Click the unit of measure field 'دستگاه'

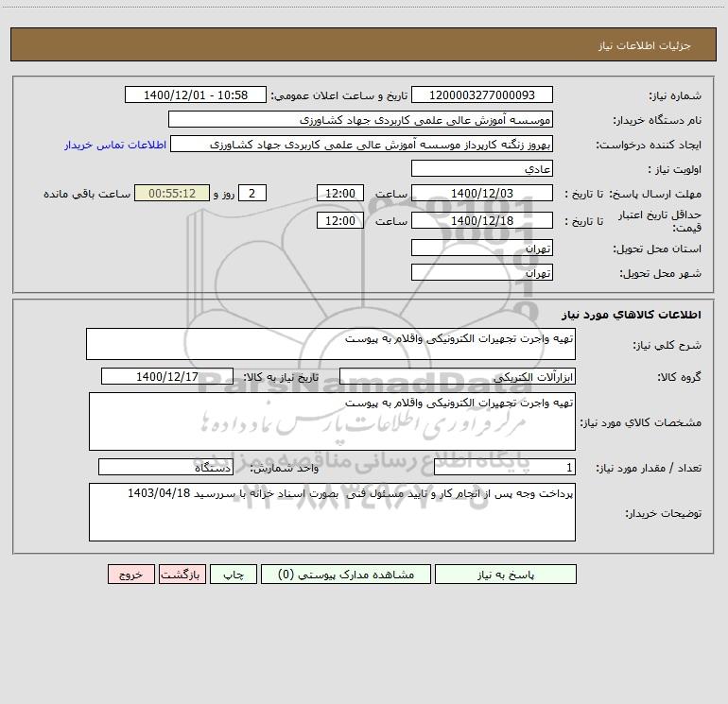click(x=165, y=467)
